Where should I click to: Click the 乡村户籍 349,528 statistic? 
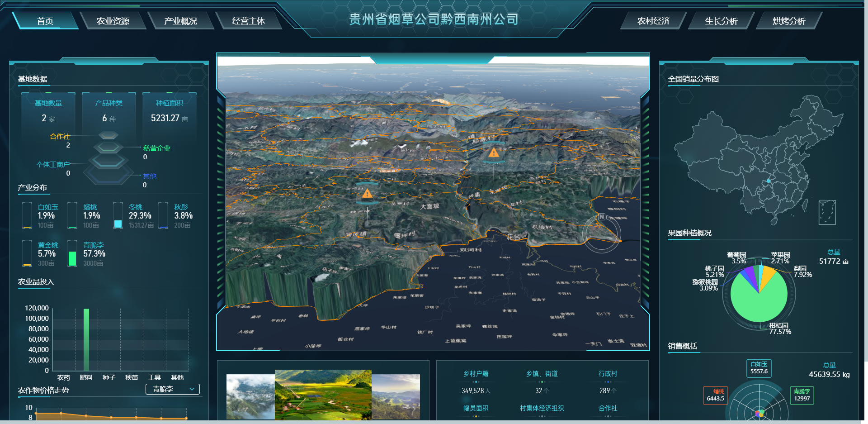pyautogui.click(x=476, y=382)
